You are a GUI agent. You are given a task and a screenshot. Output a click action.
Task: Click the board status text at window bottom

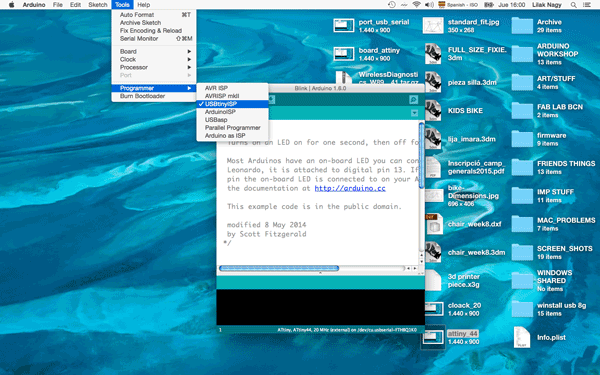(x=347, y=330)
